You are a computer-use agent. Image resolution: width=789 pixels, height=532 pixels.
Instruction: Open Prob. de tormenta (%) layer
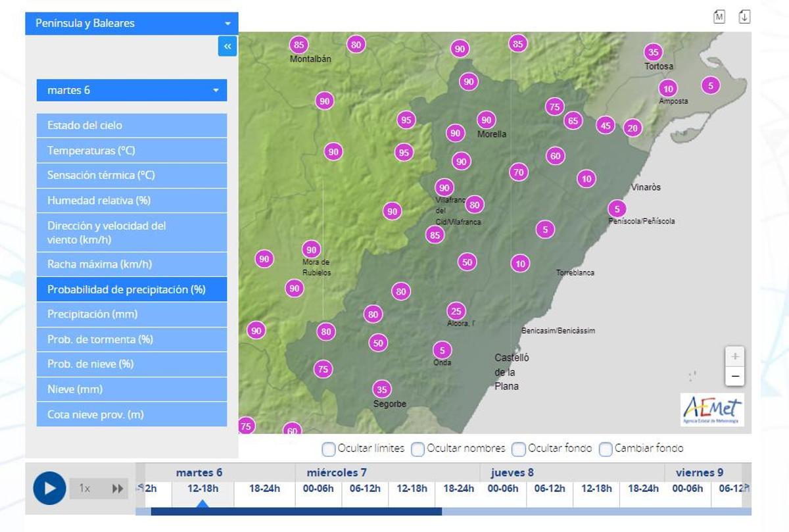pyautogui.click(x=131, y=339)
